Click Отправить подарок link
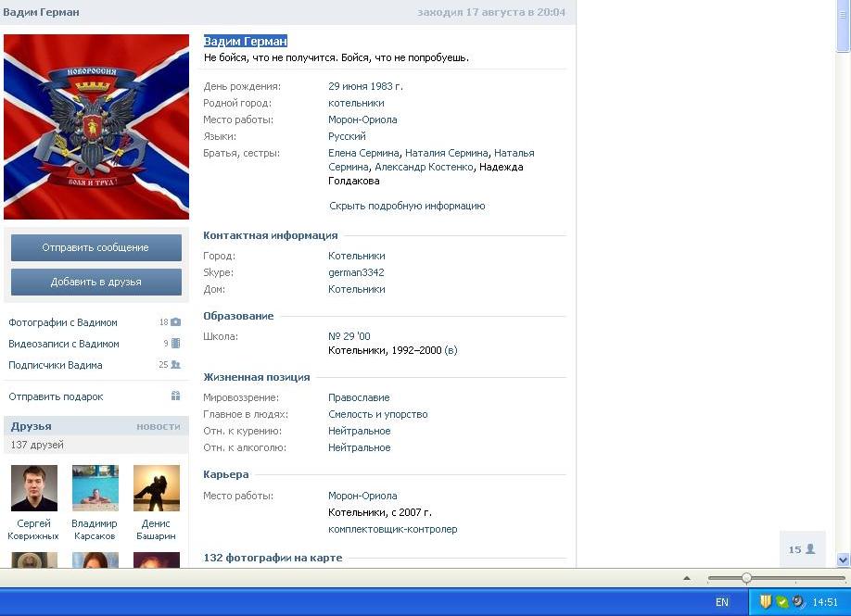 (x=56, y=396)
